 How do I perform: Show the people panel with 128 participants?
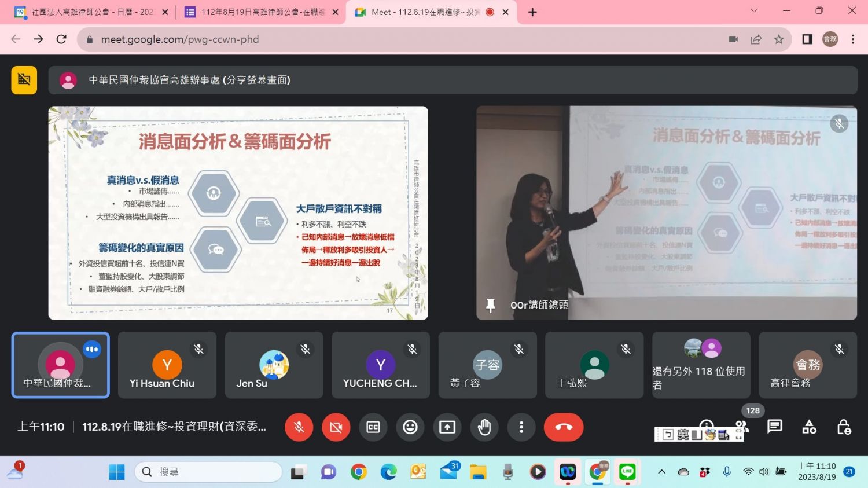pyautogui.click(x=742, y=426)
